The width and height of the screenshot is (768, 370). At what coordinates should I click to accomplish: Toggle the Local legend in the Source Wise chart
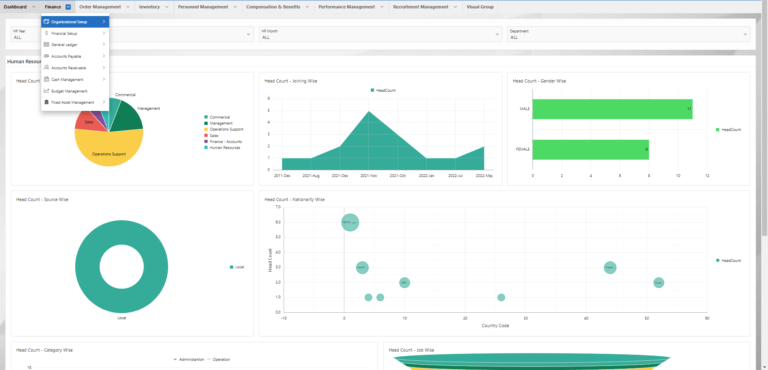pos(237,267)
